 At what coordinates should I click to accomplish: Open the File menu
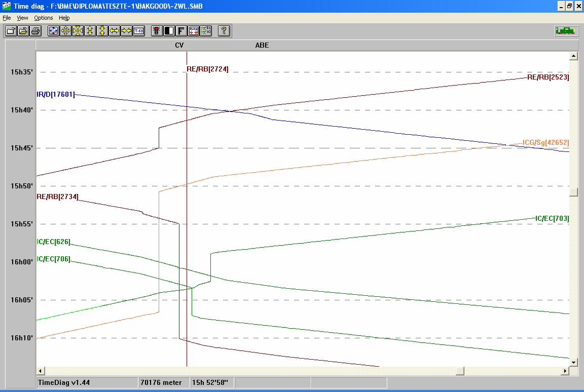coord(7,18)
